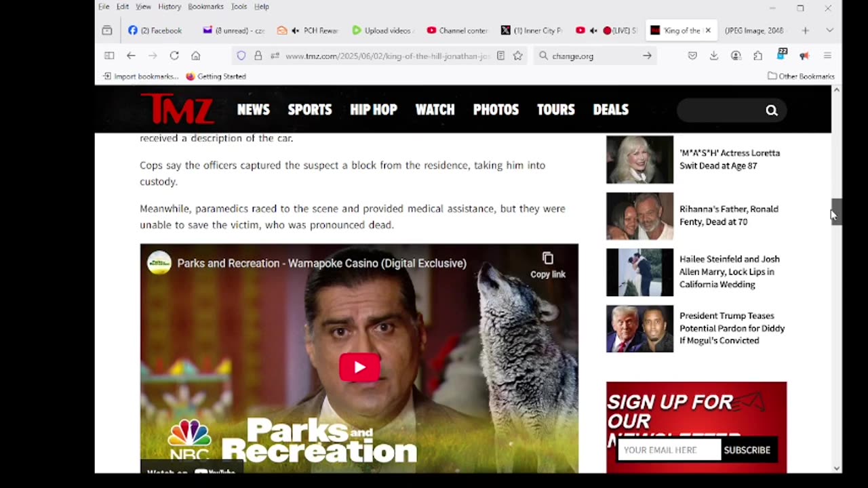List all tabs dropdown arrow

coord(829,30)
